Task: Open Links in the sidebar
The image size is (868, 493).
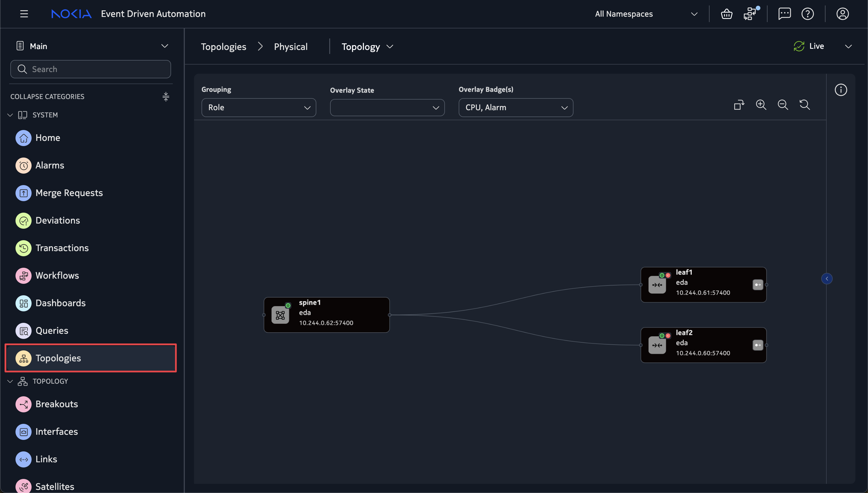Action: (90, 459)
